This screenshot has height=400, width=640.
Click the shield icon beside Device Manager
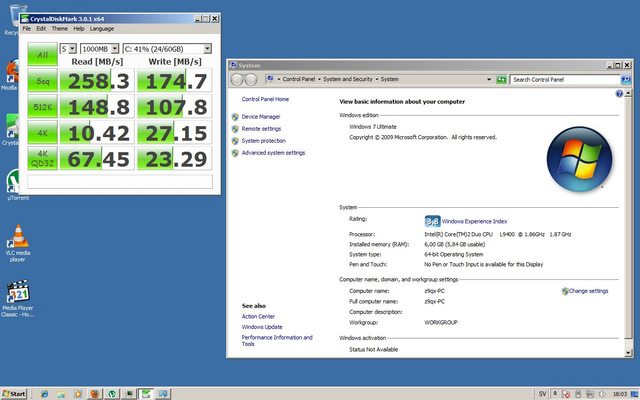(235, 117)
